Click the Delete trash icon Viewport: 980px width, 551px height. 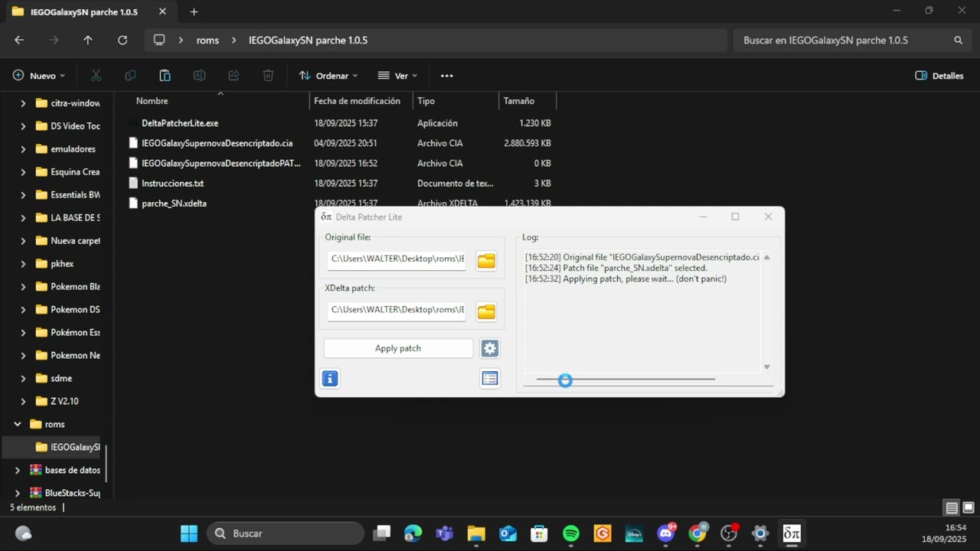pos(268,76)
